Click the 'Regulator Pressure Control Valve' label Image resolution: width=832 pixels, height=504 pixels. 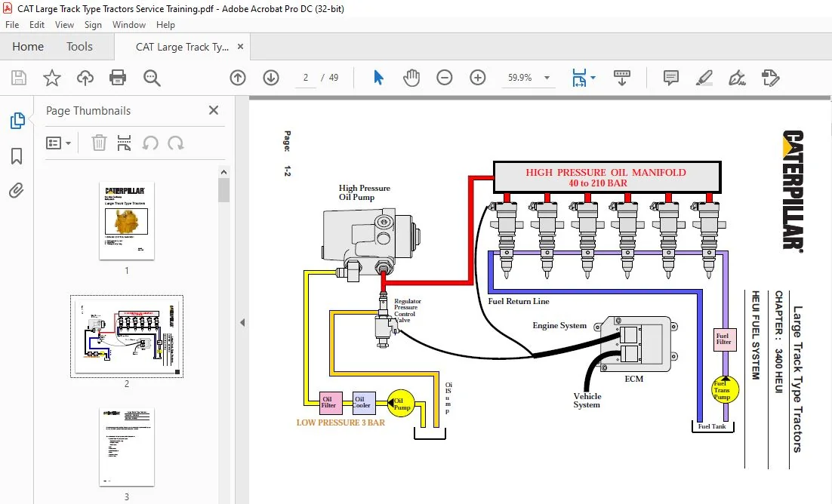[407, 310]
